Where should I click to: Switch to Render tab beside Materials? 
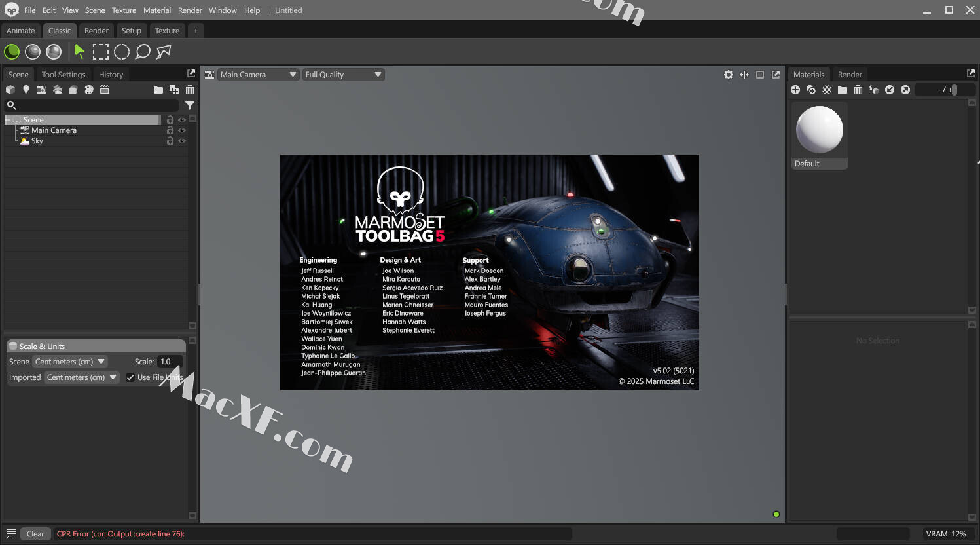850,75
